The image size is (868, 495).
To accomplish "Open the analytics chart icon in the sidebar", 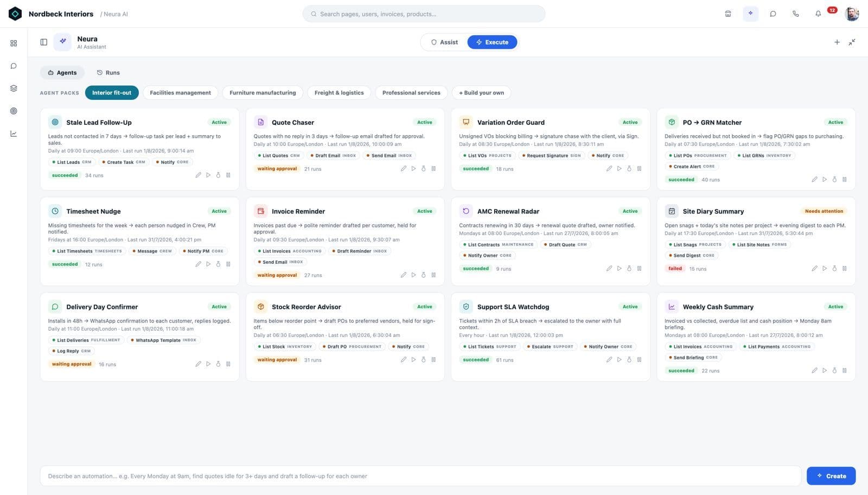I will (14, 134).
